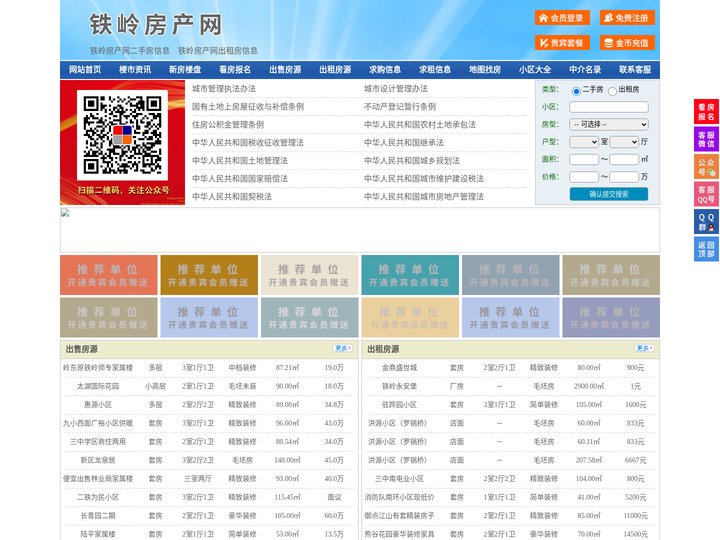Open the 联系客服 navigation item

[x=635, y=70]
